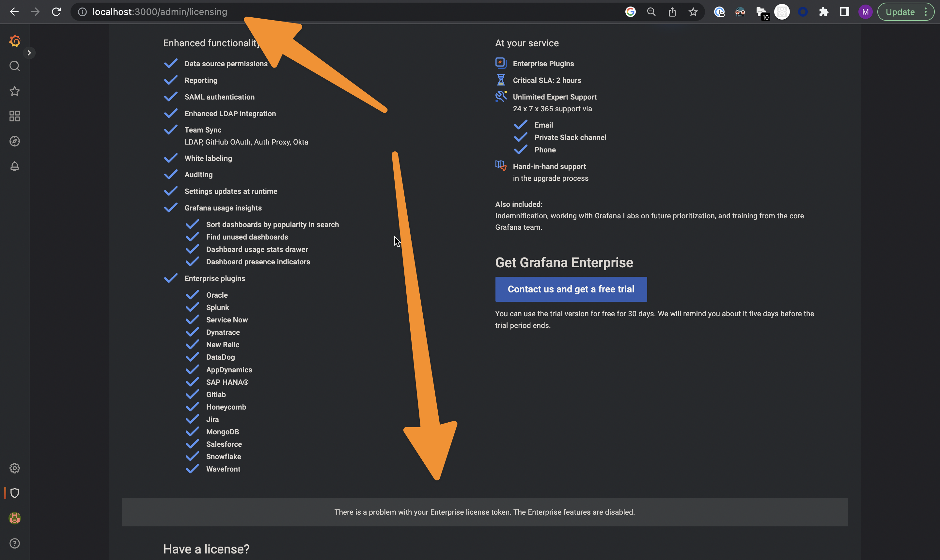
Task: Open the bookmark star menu in the toolbar
Action: pyautogui.click(x=693, y=12)
